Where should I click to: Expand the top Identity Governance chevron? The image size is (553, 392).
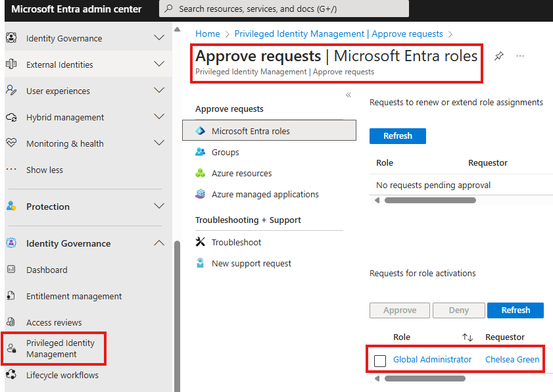159,37
